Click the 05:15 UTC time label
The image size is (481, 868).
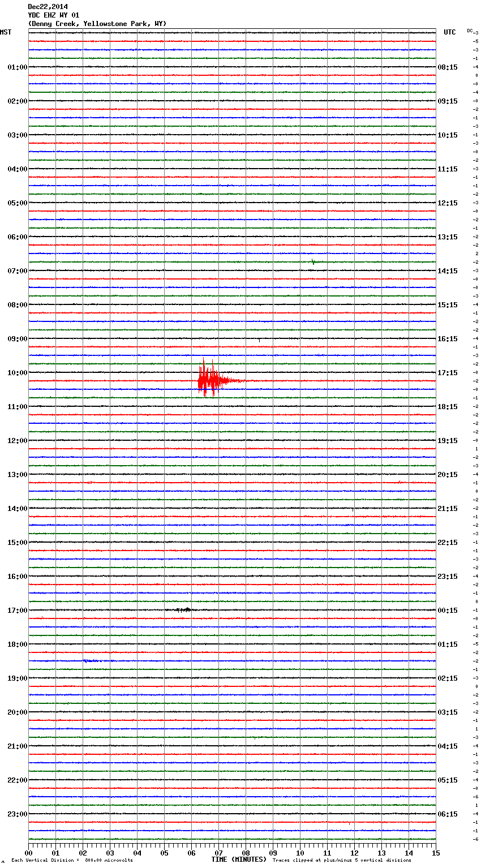pyautogui.click(x=448, y=780)
